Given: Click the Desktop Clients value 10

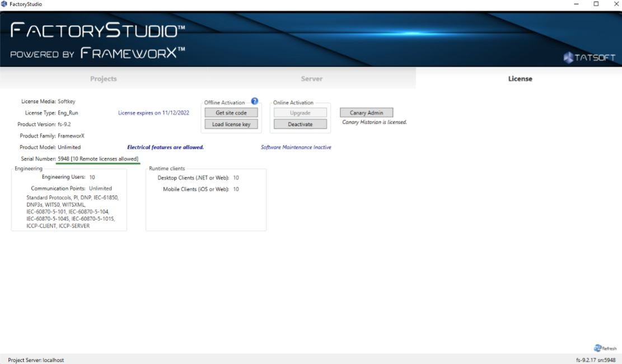Looking at the screenshot, I should pos(236,178).
